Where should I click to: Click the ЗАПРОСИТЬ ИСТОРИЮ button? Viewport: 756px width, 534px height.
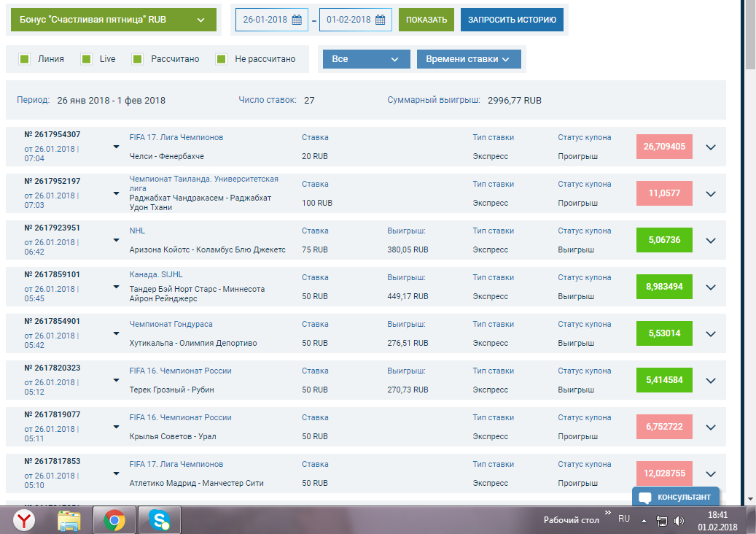coord(512,20)
